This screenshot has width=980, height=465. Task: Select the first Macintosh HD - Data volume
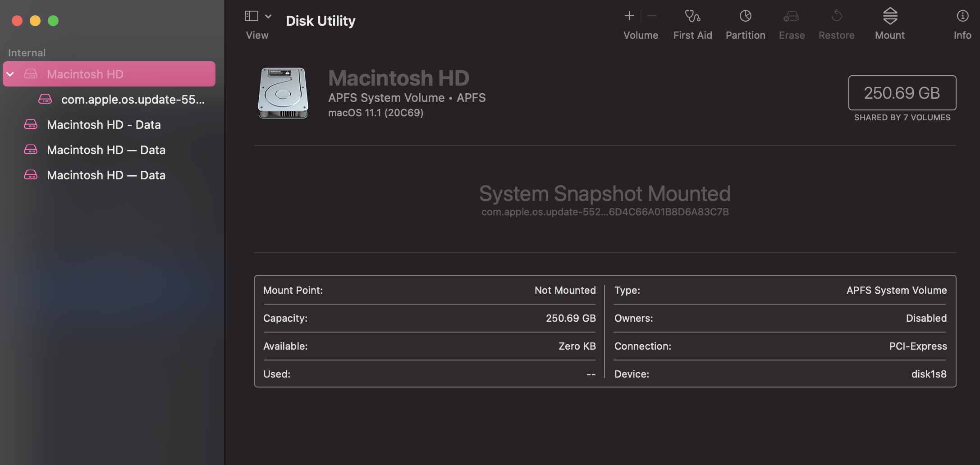104,125
